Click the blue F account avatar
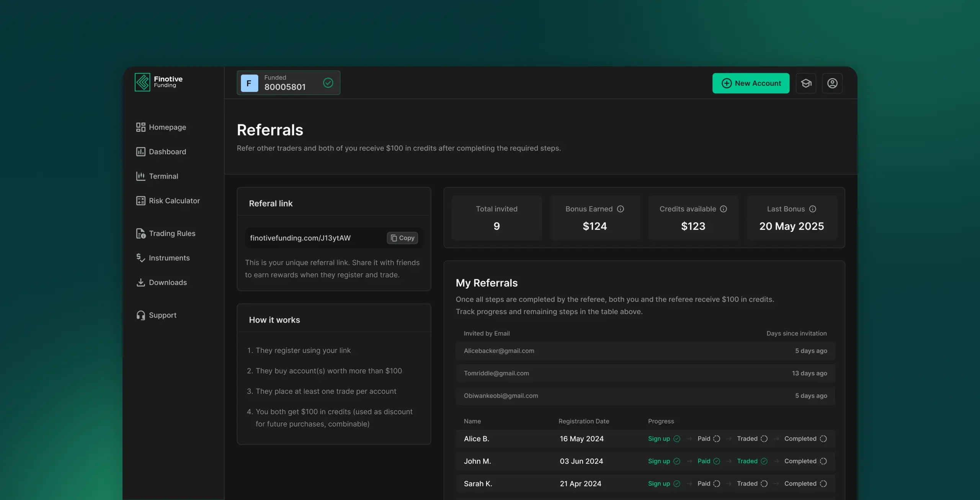980x500 pixels. pos(249,83)
